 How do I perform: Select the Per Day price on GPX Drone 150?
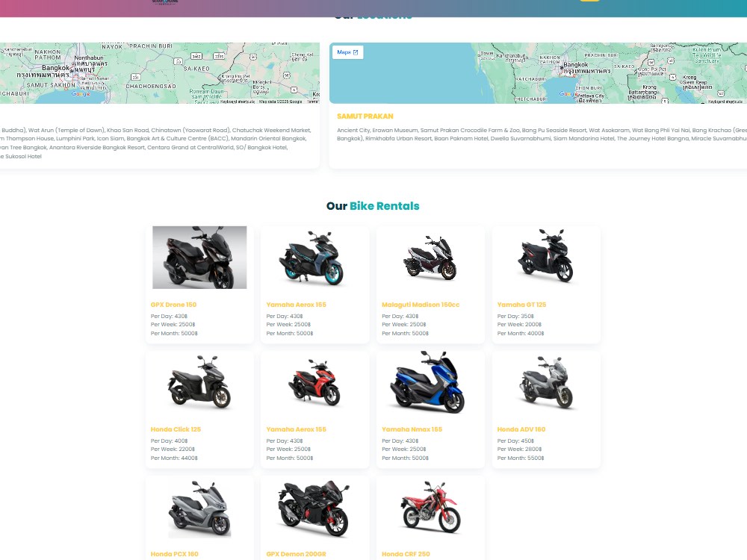169,316
